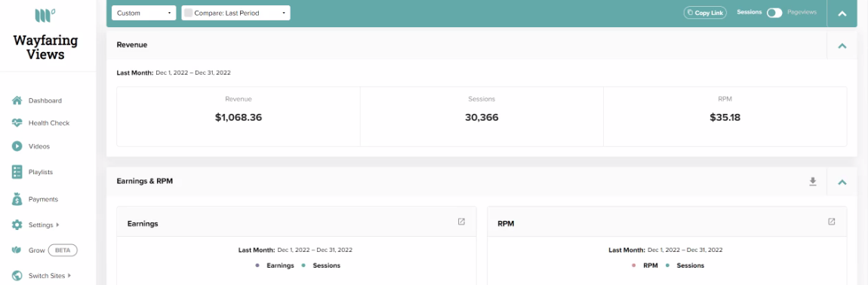Click the $35.18 RPM value

coord(725,118)
